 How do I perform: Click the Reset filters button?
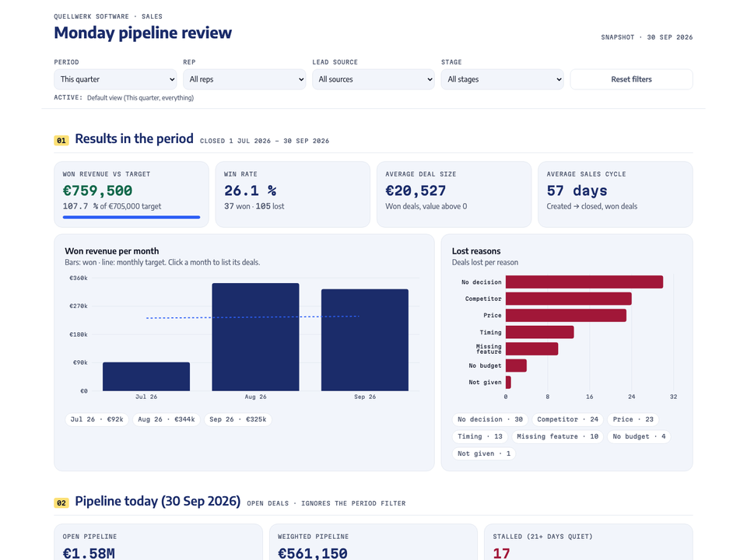[631, 79]
